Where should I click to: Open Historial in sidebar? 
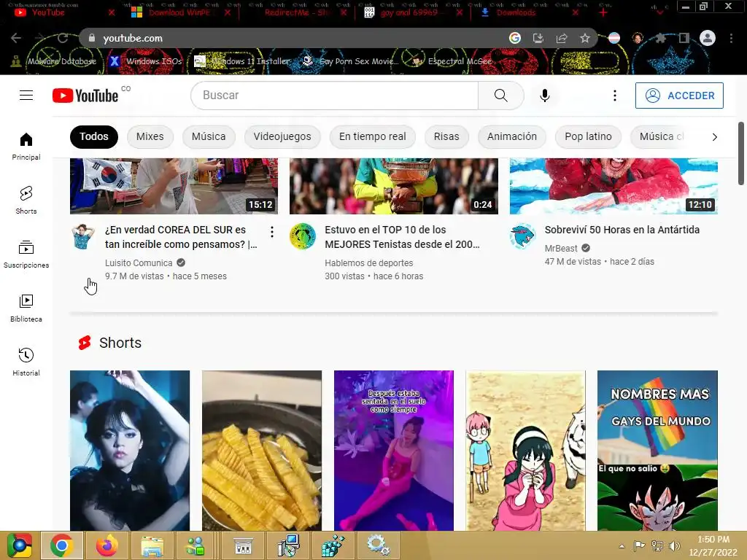26,362
